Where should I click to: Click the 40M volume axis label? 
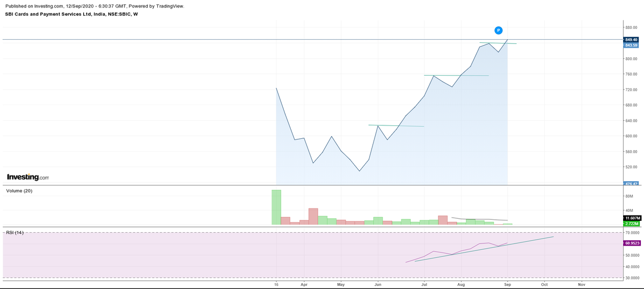629,210
